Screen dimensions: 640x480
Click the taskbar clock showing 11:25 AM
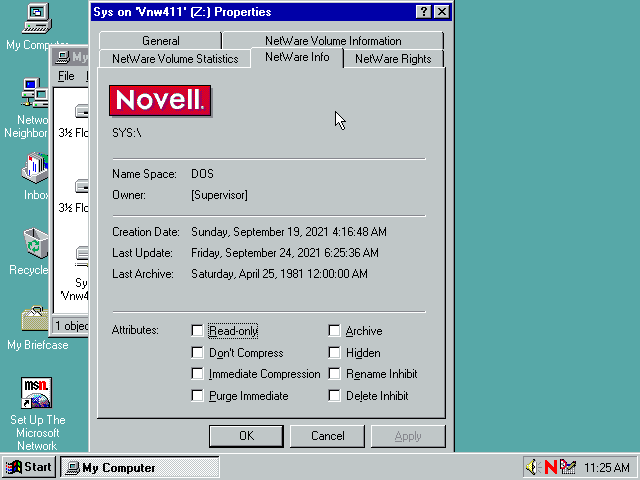(607, 467)
